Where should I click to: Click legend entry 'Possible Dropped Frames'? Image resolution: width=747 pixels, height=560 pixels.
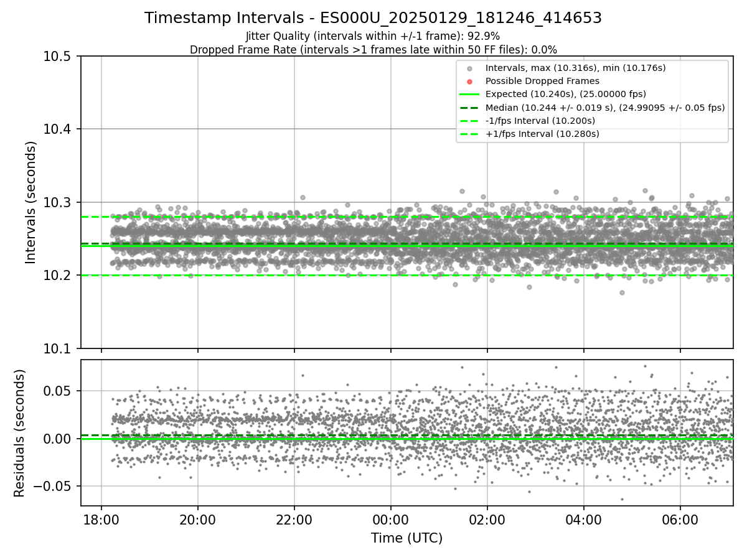(x=542, y=81)
